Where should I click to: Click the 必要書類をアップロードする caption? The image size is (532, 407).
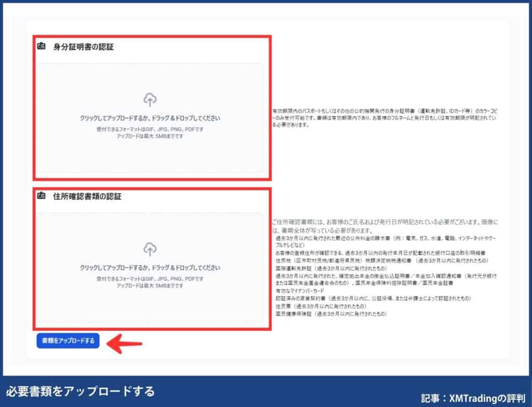80,391
